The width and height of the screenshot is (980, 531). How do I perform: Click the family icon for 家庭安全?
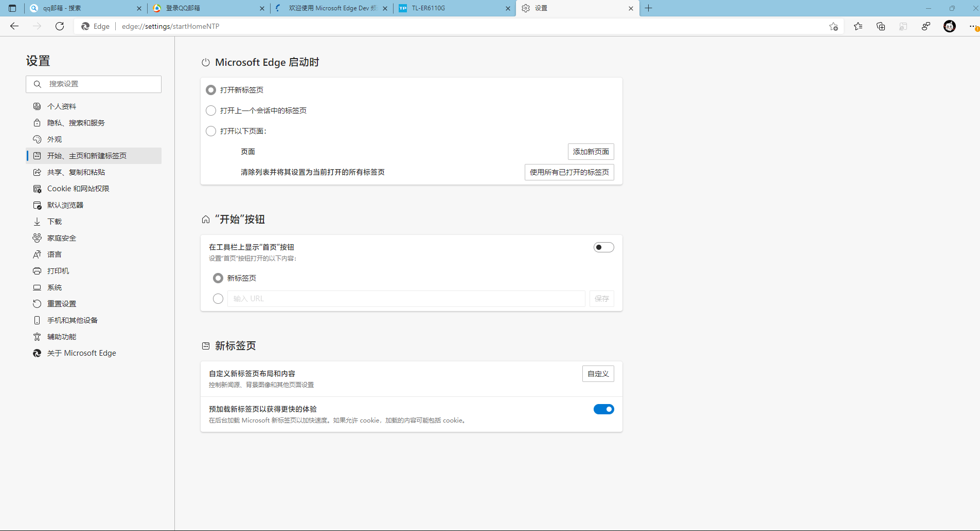[37, 238]
